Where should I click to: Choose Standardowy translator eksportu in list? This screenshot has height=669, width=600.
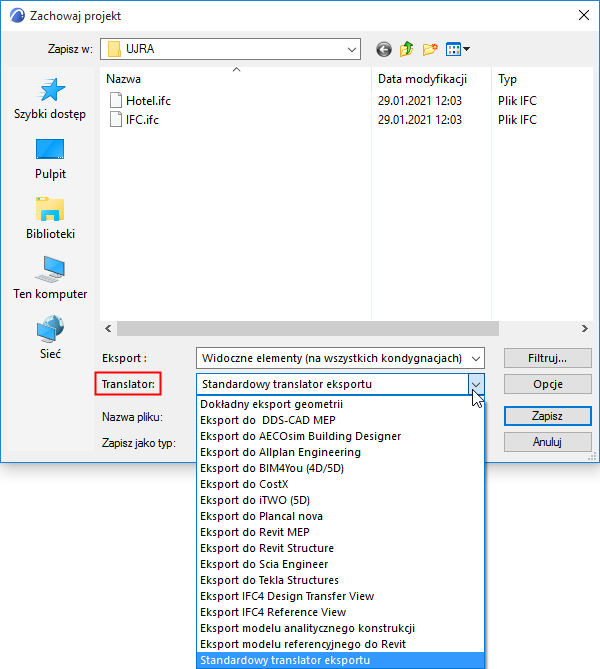point(340,660)
